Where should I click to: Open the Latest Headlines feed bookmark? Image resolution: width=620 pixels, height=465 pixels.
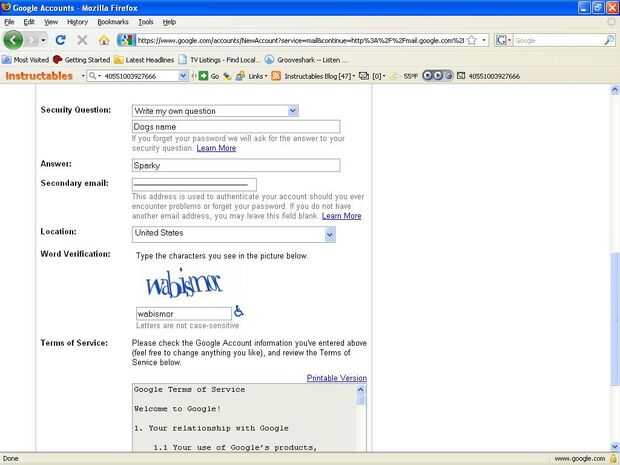144,60
